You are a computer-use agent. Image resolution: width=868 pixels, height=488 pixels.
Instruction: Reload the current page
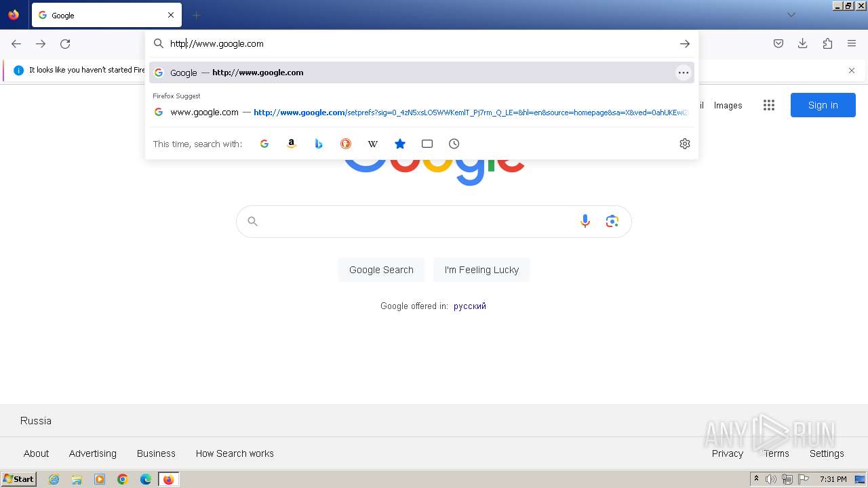tap(65, 43)
